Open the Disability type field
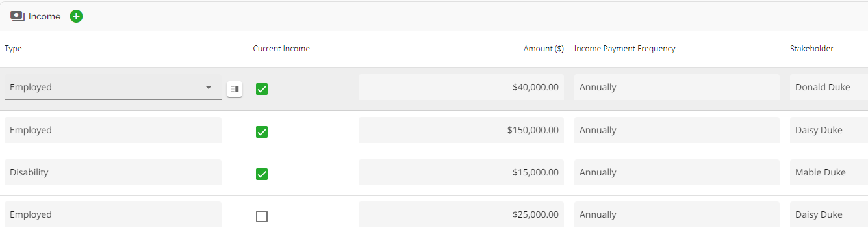 (x=113, y=172)
